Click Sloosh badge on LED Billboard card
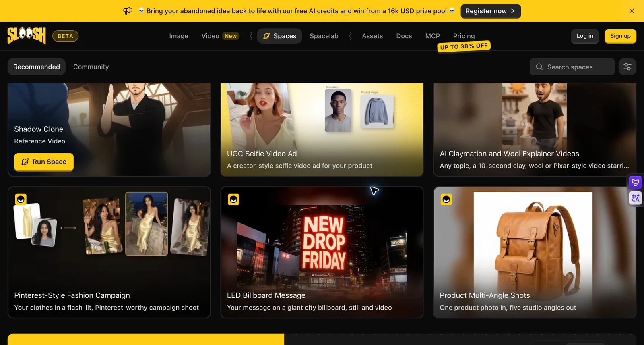Viewport: 644px width, 345px height. click(x=233, y=200)
